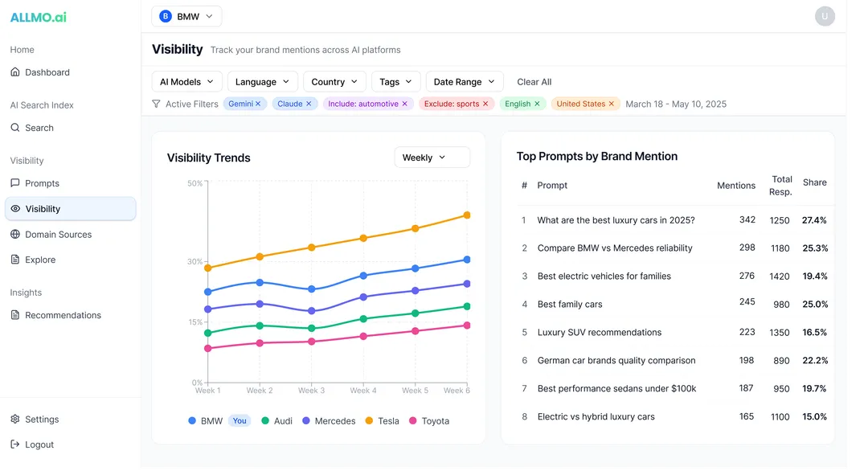The height and width of the screenshot is (475, 868).
Task: Open the Country filter dropdown
Action: point(334,82)
